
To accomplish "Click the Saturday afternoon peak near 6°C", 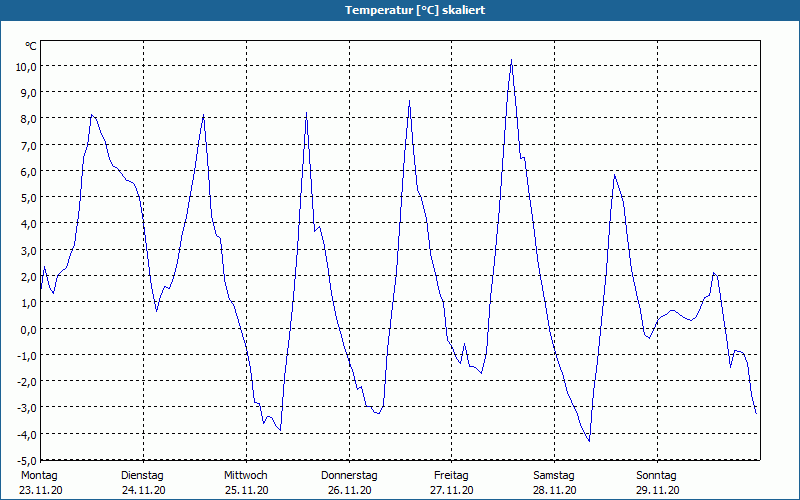I will (615, 174).
